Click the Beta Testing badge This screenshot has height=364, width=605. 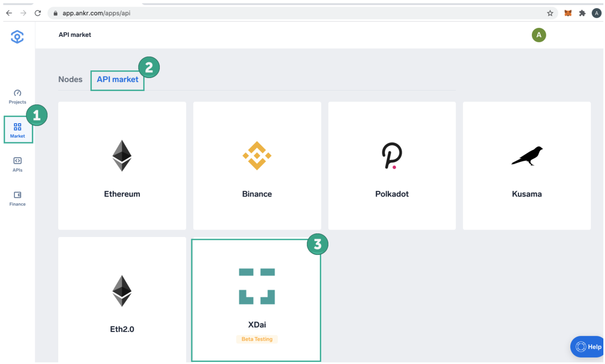[257, 339]
